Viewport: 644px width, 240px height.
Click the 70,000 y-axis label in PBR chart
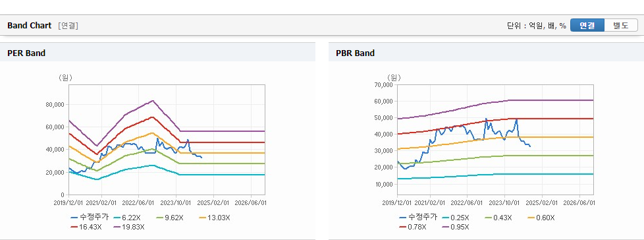[x=384, y=84]
